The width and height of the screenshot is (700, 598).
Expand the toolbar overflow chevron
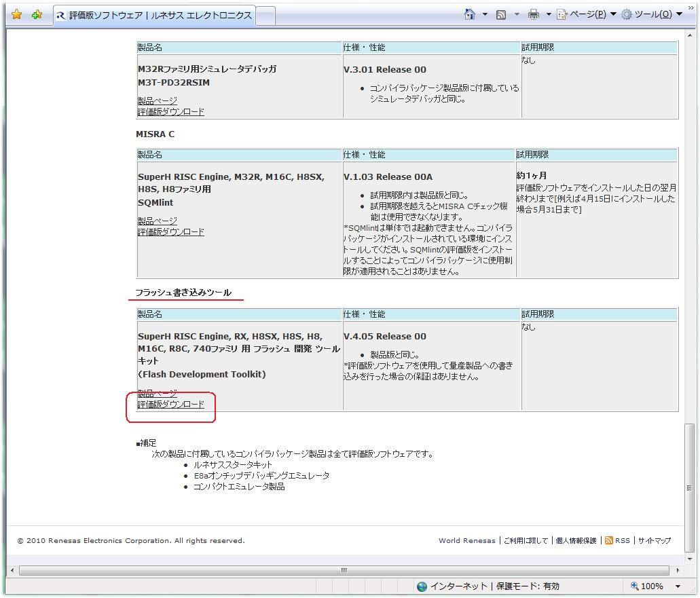click(691, 7)
